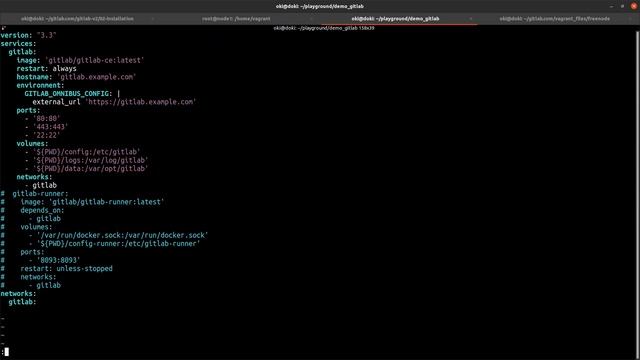The width and height of the screenshot is (640, 360).
Task: Click the top-level 'networks:' key
Action: [18, 293]
